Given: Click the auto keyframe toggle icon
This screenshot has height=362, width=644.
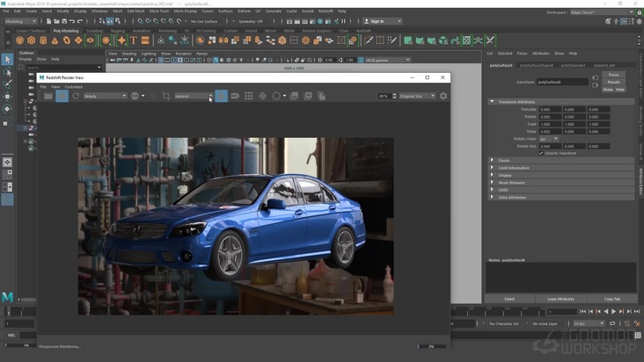Looking at the screenshot, I should pyautogui.click(x=627, y=323).
